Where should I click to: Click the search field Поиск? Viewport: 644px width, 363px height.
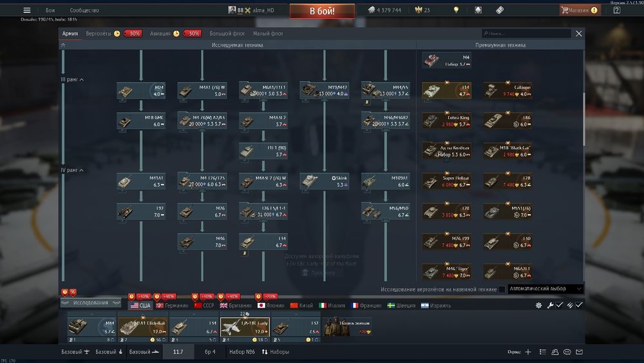(526, 34)
